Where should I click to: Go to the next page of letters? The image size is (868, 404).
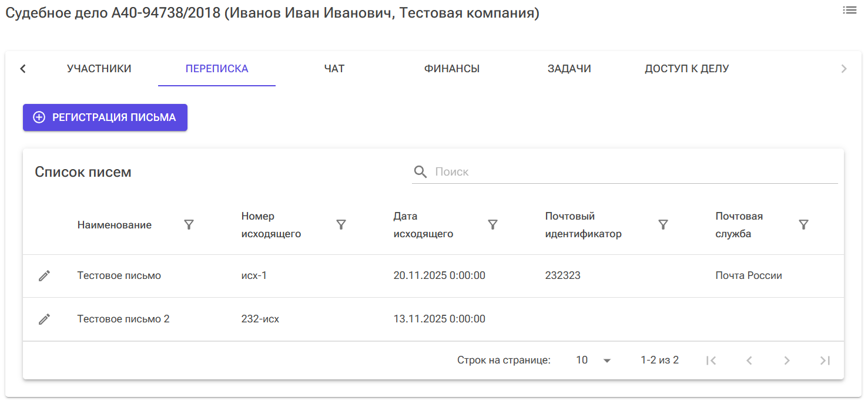point(787,360)
